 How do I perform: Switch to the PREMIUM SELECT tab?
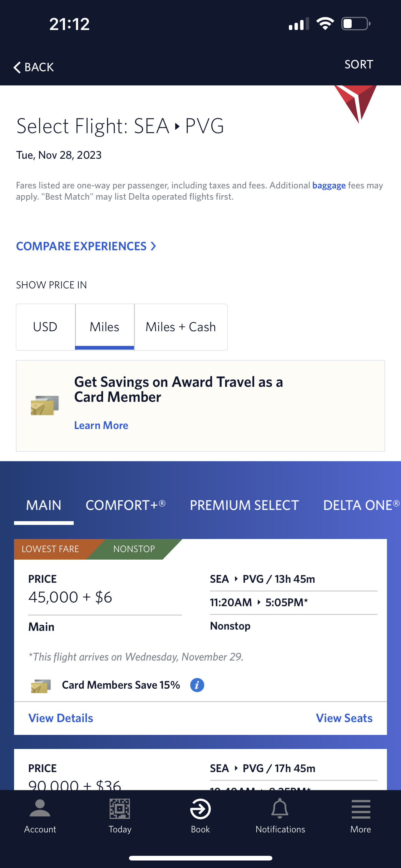[x=244, y=505]
